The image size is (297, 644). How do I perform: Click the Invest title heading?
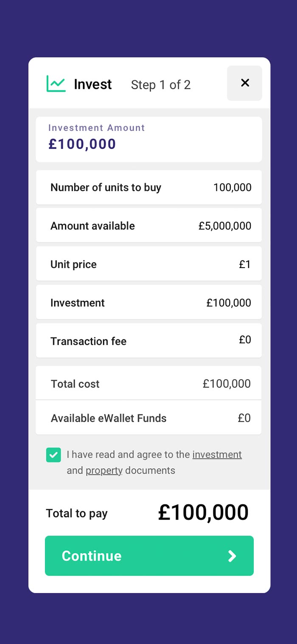[x=92, y=84]
